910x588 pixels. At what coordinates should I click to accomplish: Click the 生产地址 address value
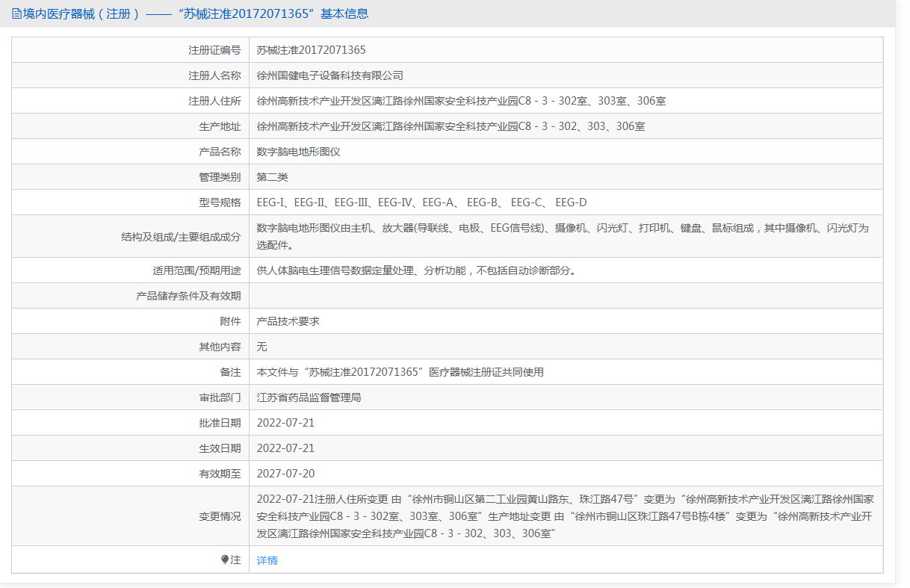[451, 126]
